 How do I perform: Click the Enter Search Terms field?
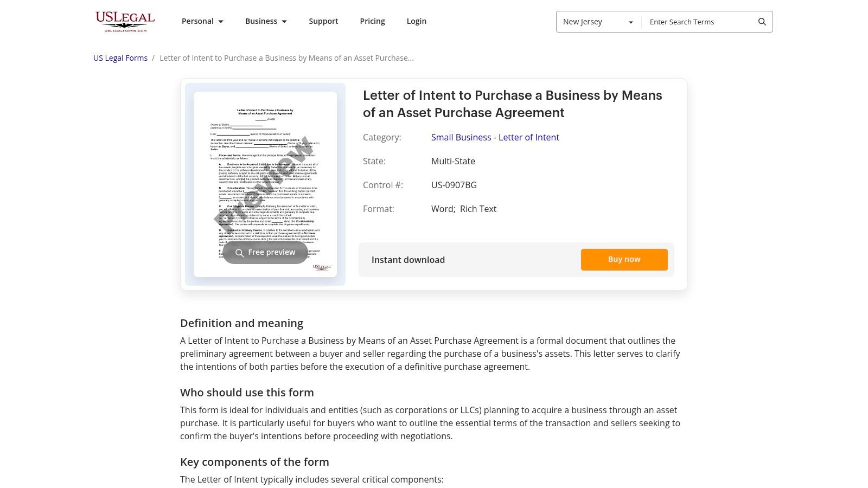tap(700, 22)
